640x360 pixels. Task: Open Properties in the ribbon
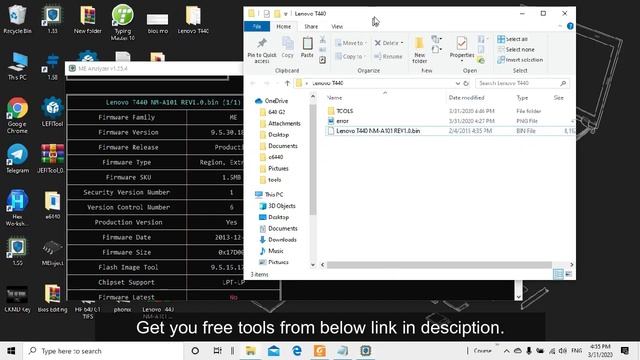pyautogui.click(x=462, y=49)
